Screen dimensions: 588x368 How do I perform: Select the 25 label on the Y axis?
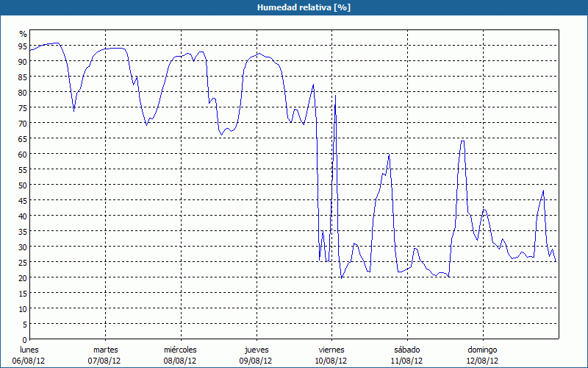[23, 263]
